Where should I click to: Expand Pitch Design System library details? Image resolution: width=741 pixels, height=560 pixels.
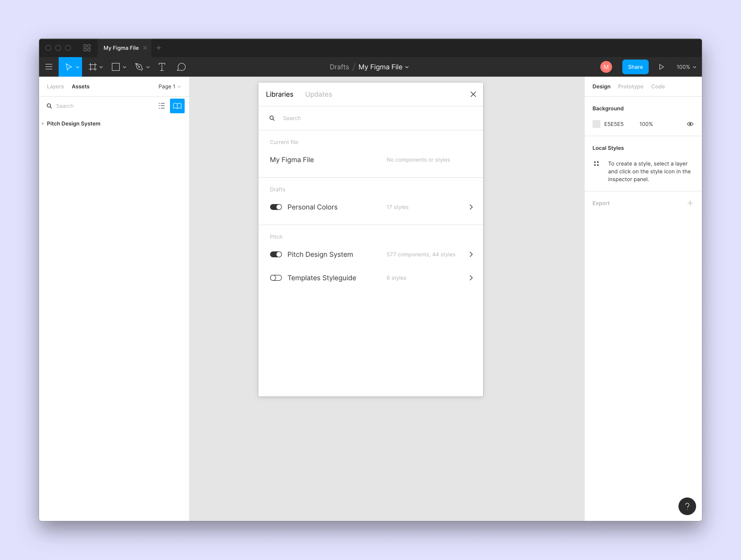tap(471, 254)
